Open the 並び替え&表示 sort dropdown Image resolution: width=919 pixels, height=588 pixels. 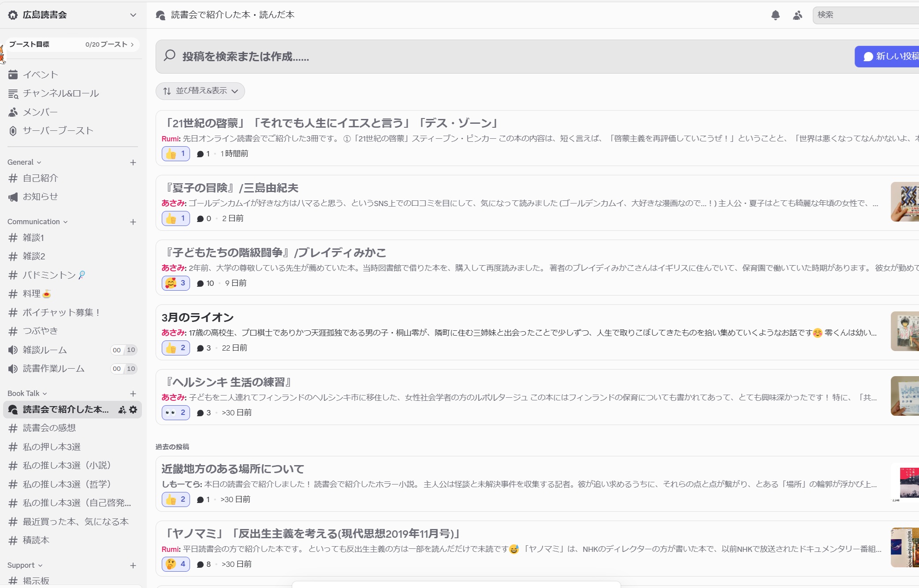click(x=200, y=91)
